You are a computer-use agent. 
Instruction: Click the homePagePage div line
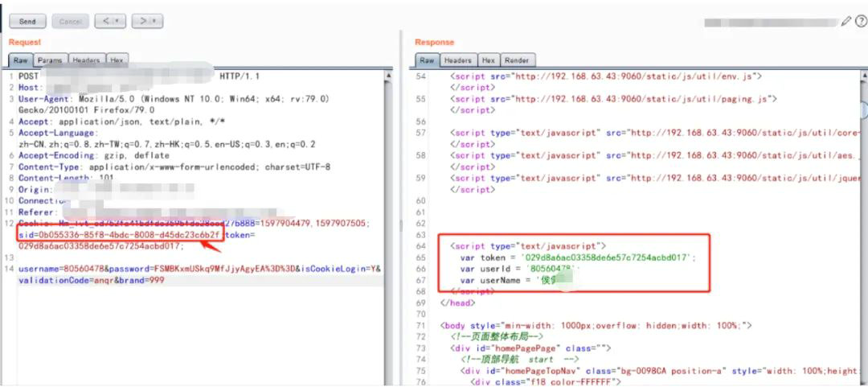pyautogui.click(x=530, y=348)
